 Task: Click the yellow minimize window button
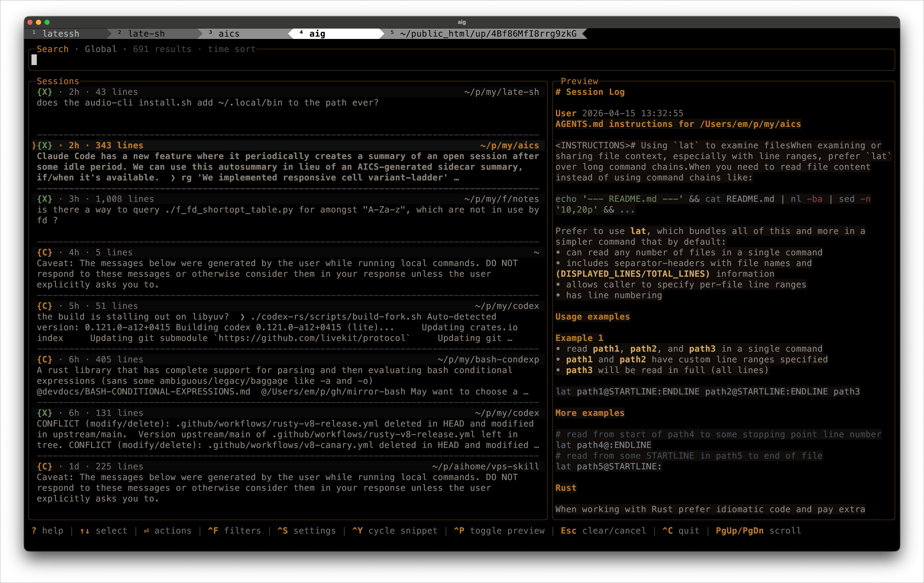pyautogui.click(x=38, y=22)
